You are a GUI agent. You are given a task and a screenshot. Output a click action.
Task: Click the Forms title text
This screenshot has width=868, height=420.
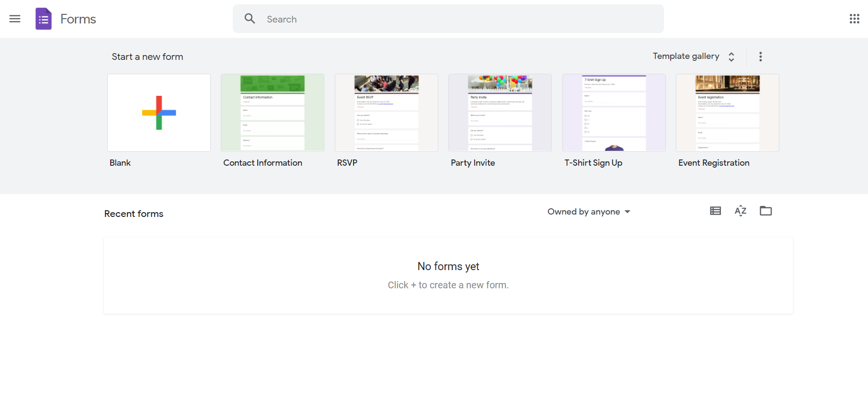[78, 19]
